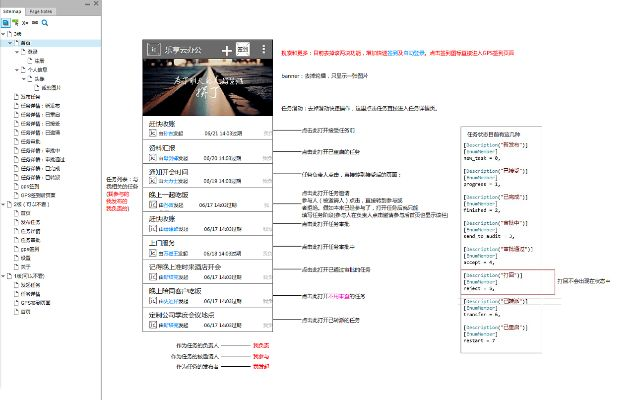Click the sitemap search magnifier icon
635x400 pixels.
(45, 20)
